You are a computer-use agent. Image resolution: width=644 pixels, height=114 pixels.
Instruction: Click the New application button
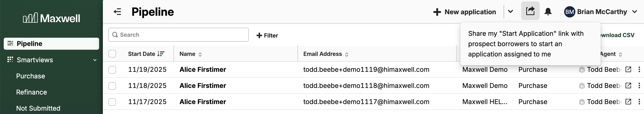(464, 12)
